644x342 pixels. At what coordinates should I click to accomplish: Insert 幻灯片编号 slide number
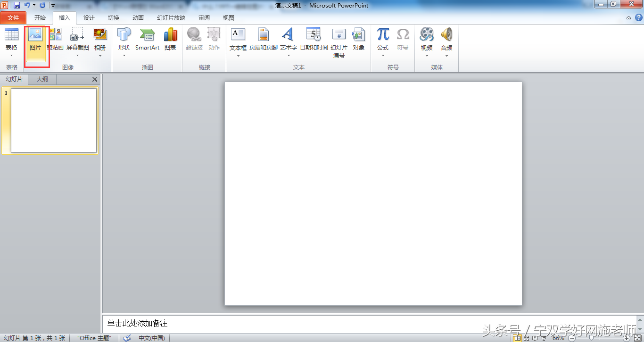coord(339,42)
